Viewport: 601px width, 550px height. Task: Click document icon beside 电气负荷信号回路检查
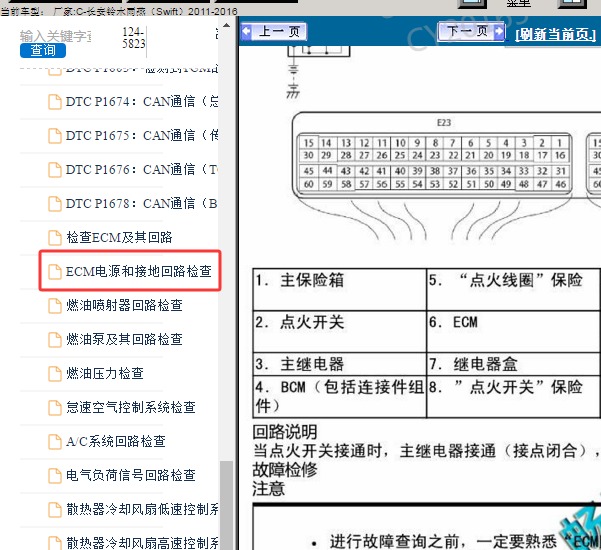pyautogui.click(x=55, y=476)
